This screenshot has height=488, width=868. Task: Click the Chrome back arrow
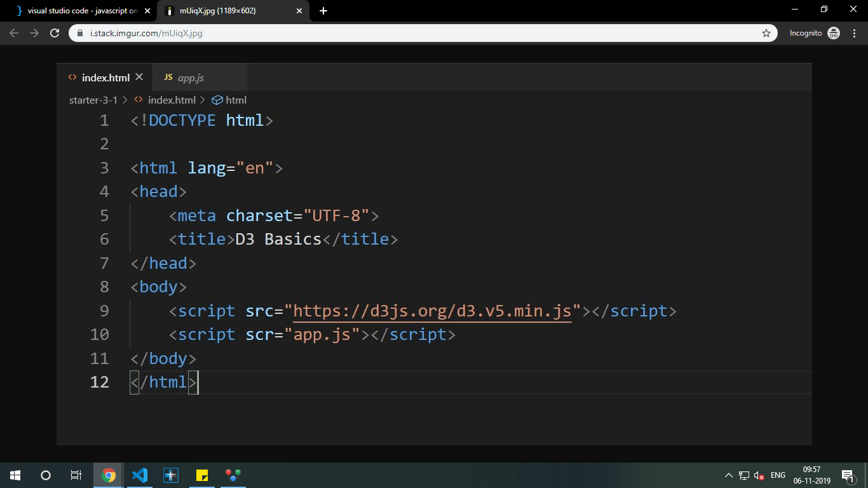14,33
